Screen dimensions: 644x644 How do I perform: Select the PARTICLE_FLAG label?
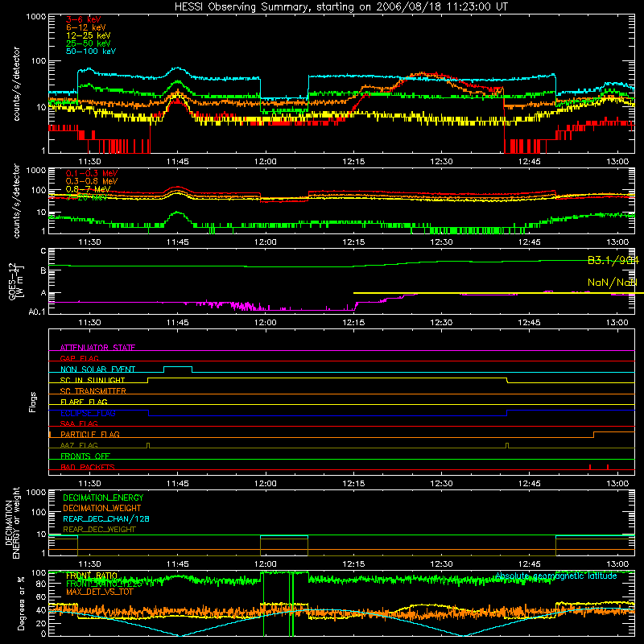[x=90, y=434]
